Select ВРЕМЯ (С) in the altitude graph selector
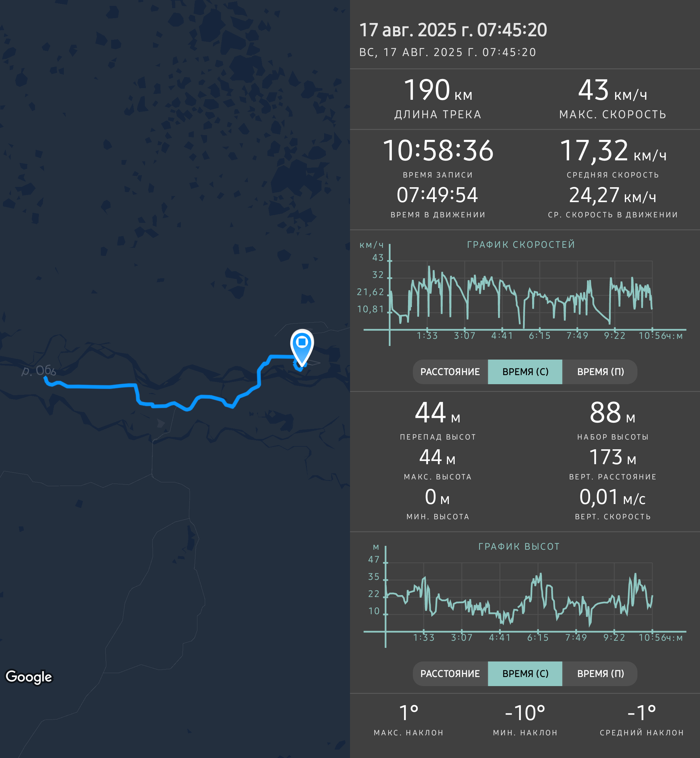Viewport: 700px width, 758px height. [525, 673]
